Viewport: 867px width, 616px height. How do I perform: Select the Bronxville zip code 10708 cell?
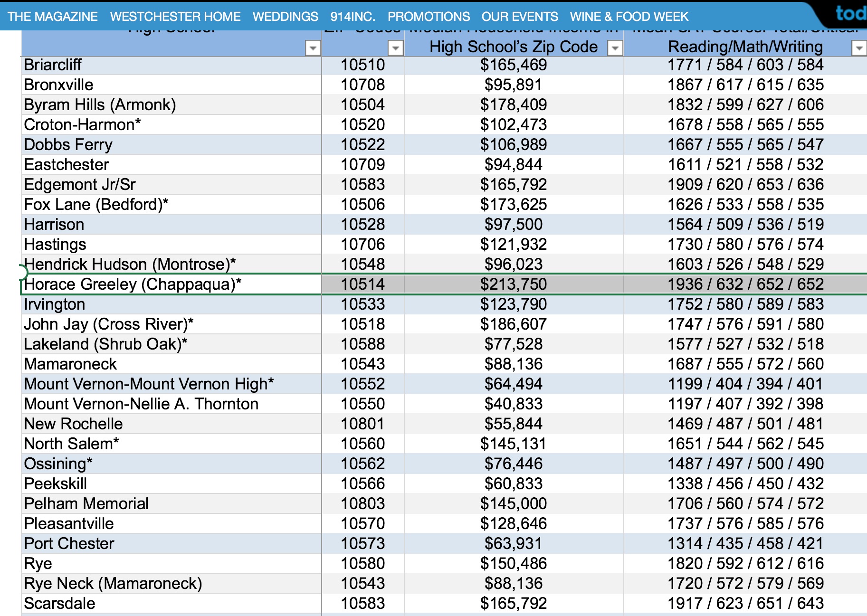[363, 85]
